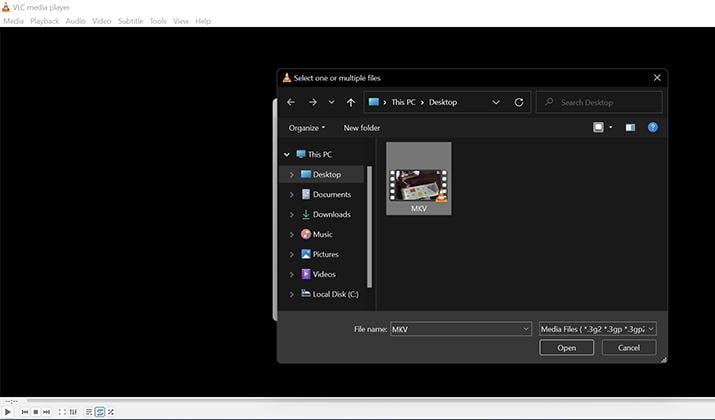Click 'Desktop' in address breadcrumb

pos(443,102)
